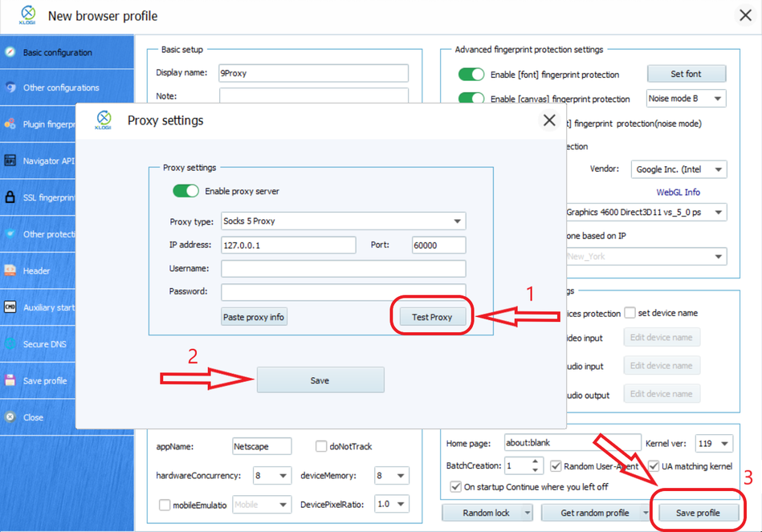Click the Test Proxy button
Image resolution: width=762 pixels, height=532 pixels.
pyautogui.click(x=431, y=316)
